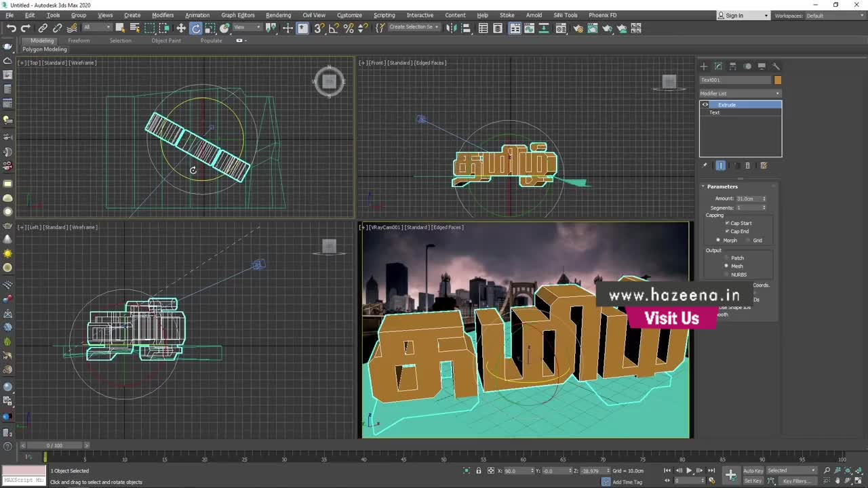Toggle the Angle Snap button
This screenshot has height=488, width=868.
click(x=334, y=28)
